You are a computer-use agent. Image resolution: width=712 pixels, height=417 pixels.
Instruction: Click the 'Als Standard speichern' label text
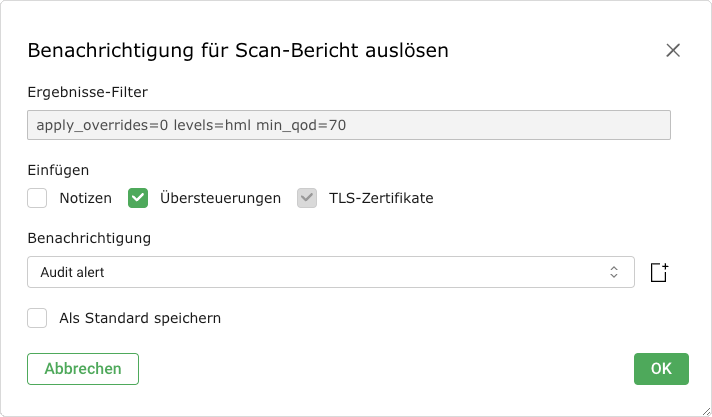pos(140,318)
